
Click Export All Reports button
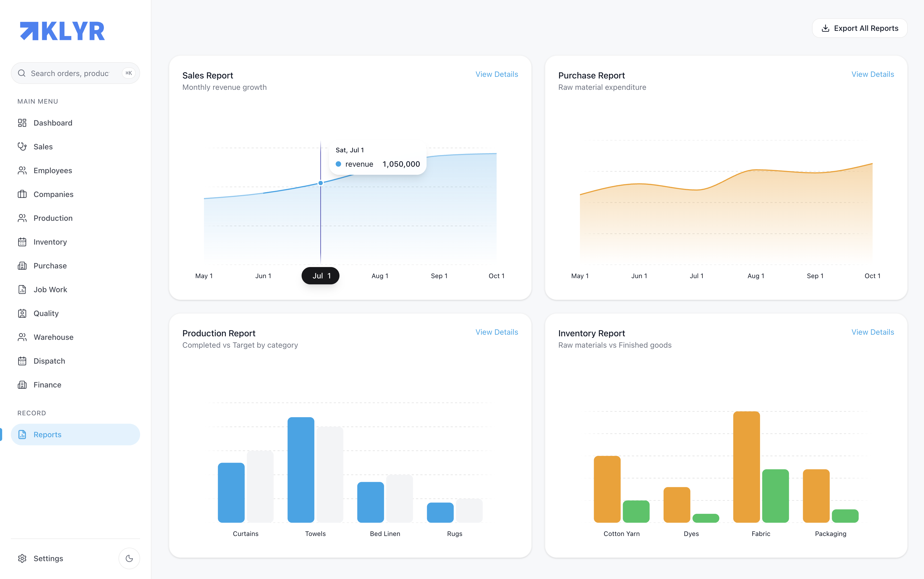pyautogui.click(x=860, y=28)
